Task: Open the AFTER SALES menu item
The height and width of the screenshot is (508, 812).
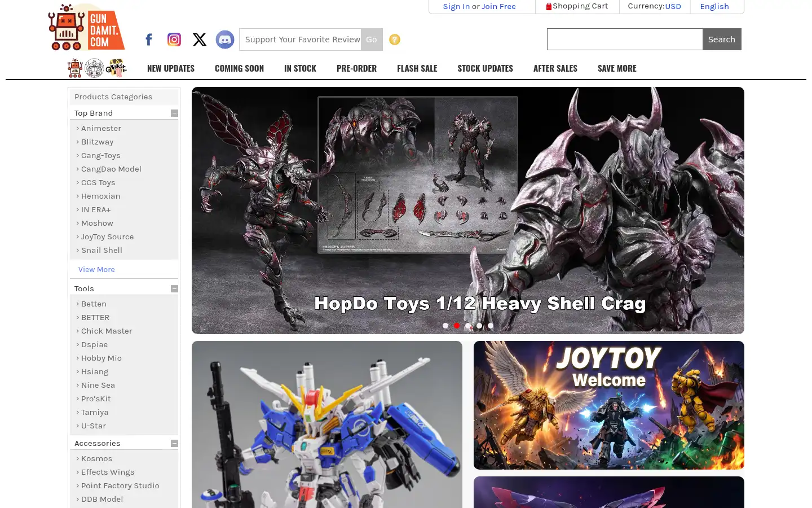Action: tap(555, 68)
